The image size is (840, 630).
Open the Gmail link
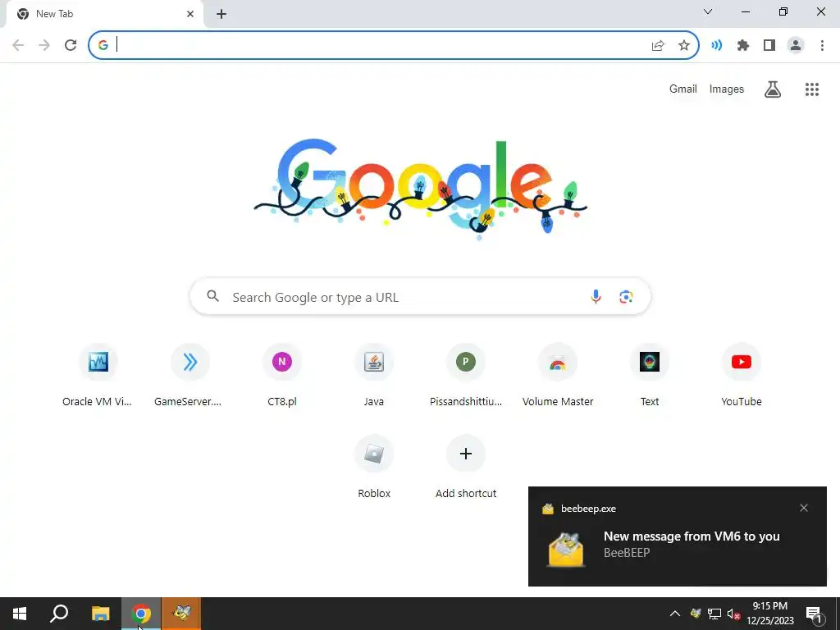[x=683, y=89]
